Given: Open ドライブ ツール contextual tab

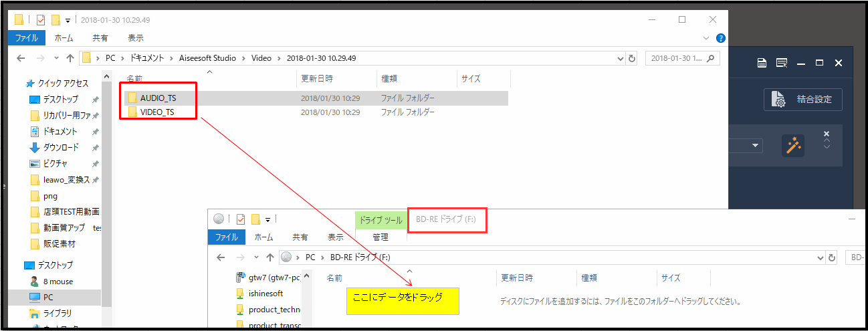Looking at the screenshot, I should [x=381, y=220].
